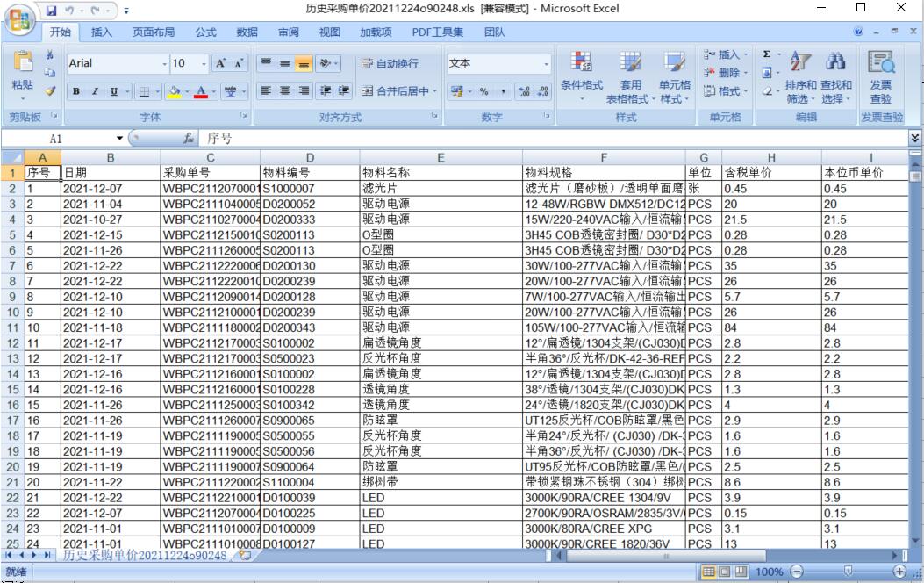Open the 公式 (Formulas) ribbon tab
924x583 pixels.
point(205,32)
